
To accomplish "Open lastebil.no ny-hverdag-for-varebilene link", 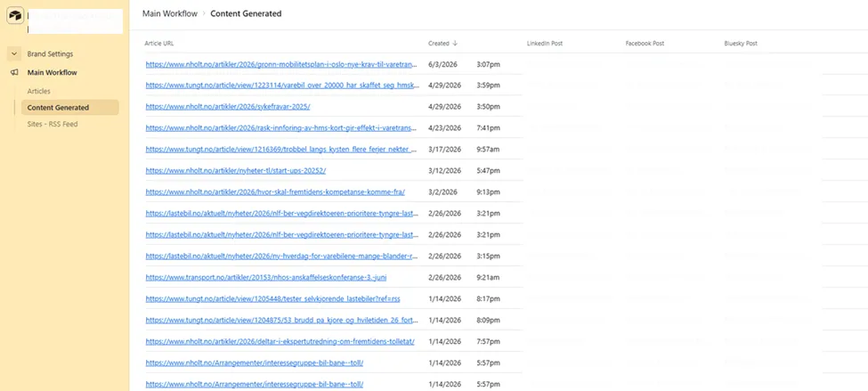I will point(281,256).
